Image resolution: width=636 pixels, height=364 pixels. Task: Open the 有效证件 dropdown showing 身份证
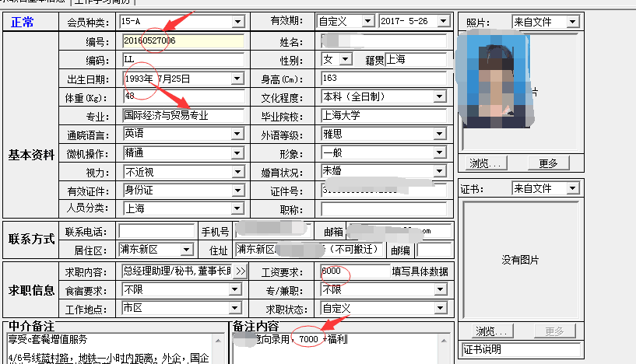[x=237, y=191]
